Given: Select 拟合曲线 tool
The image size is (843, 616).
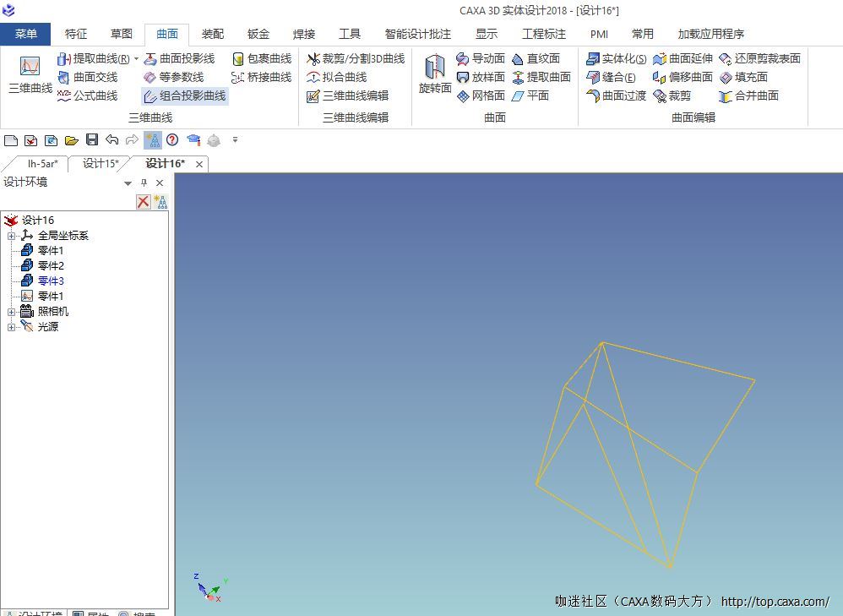Looking at the screenshot, I should click(x=336, y=78).
